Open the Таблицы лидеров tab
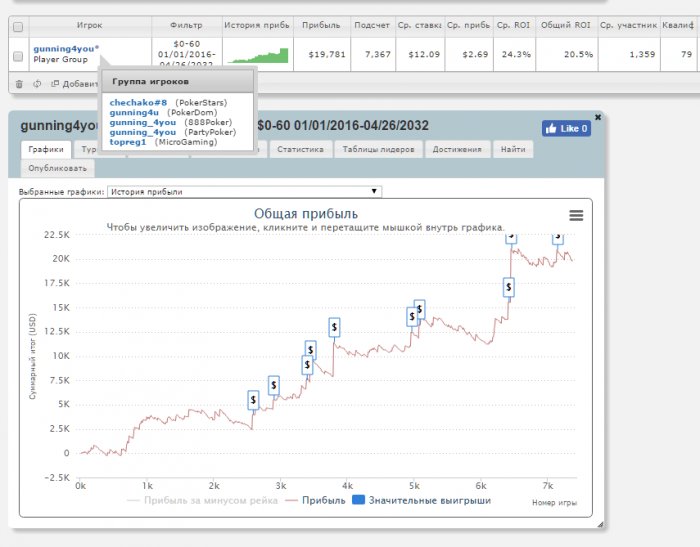Viewport: 700px width, 547px height. point(376,149)
